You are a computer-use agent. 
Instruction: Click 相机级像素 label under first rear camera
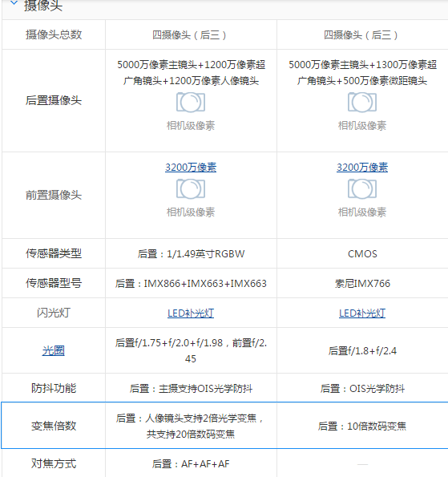pyautogui.click(x=191, y=126)
